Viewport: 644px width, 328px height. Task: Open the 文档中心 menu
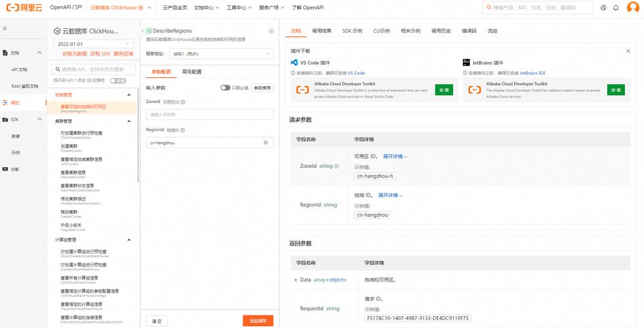click(206, 7)
